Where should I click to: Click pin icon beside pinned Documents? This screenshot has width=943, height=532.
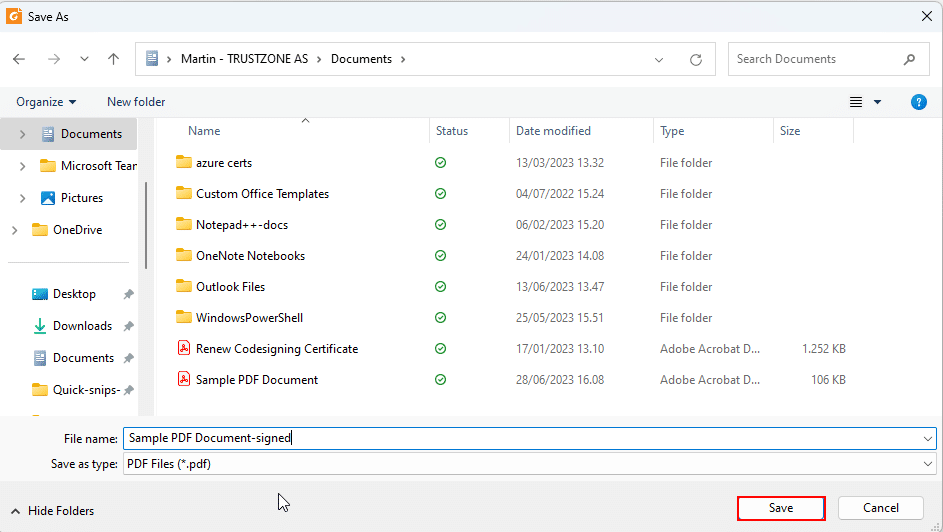click(x=128, y=358)
